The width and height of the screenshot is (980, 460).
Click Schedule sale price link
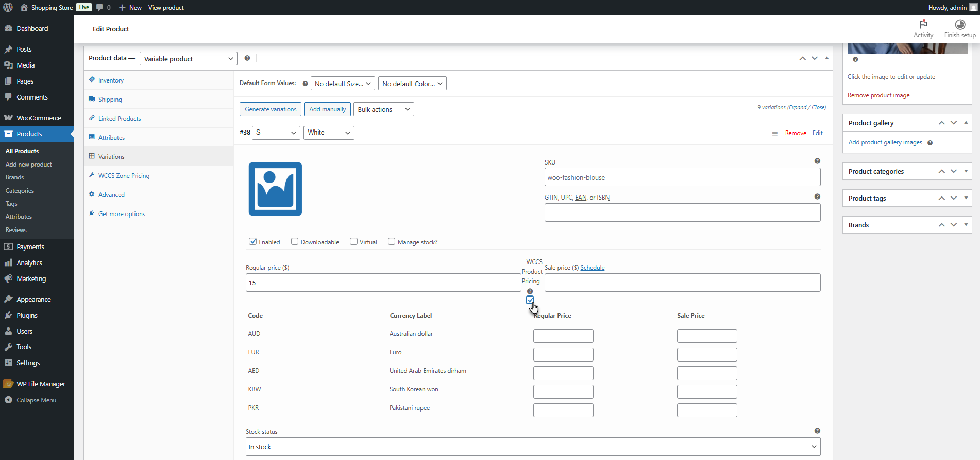click(592, 268)
